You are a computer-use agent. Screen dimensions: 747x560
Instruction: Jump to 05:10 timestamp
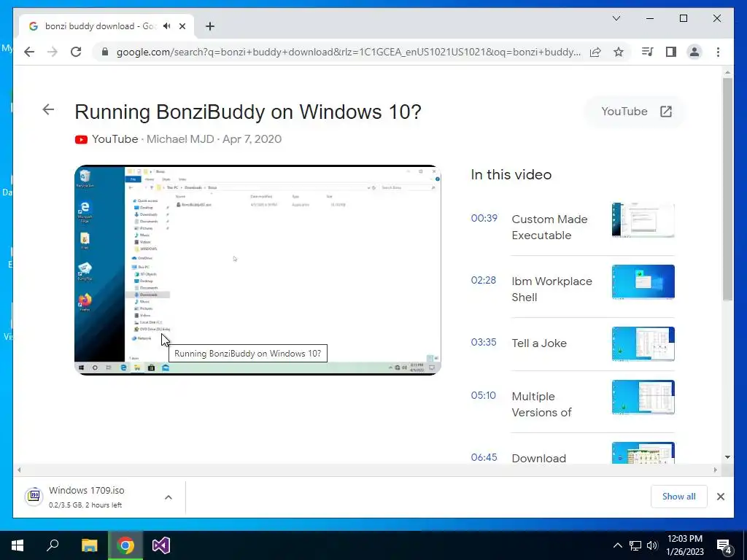484,395
